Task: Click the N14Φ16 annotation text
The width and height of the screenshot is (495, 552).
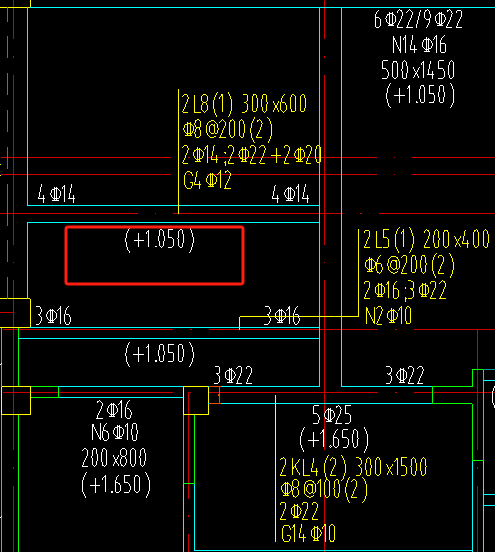Action: tap(419, 45)
